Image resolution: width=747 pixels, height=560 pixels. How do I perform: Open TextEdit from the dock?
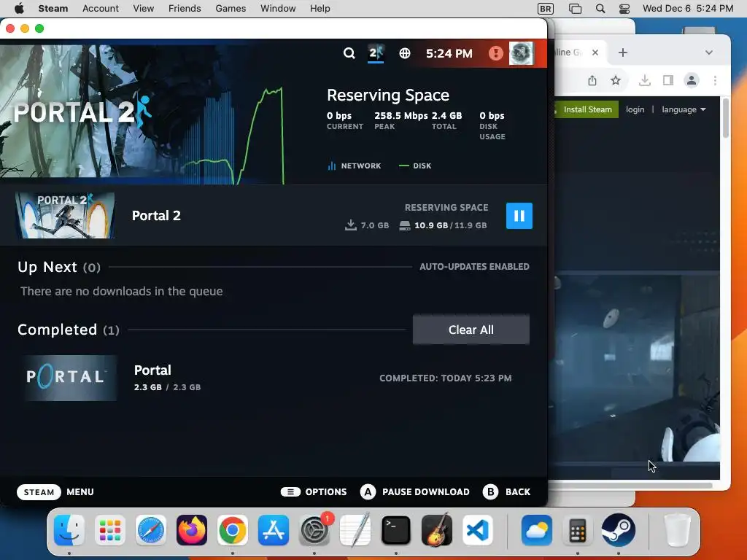355,530
